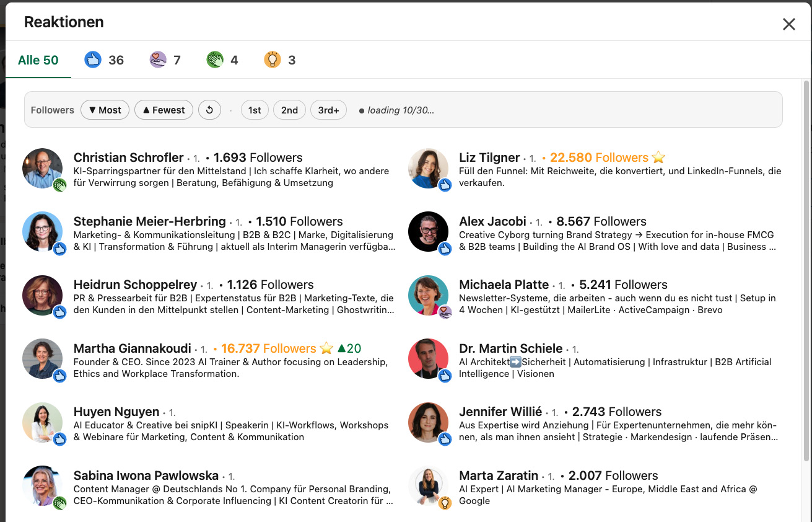Reset the follower sort order

coord(209,110)
